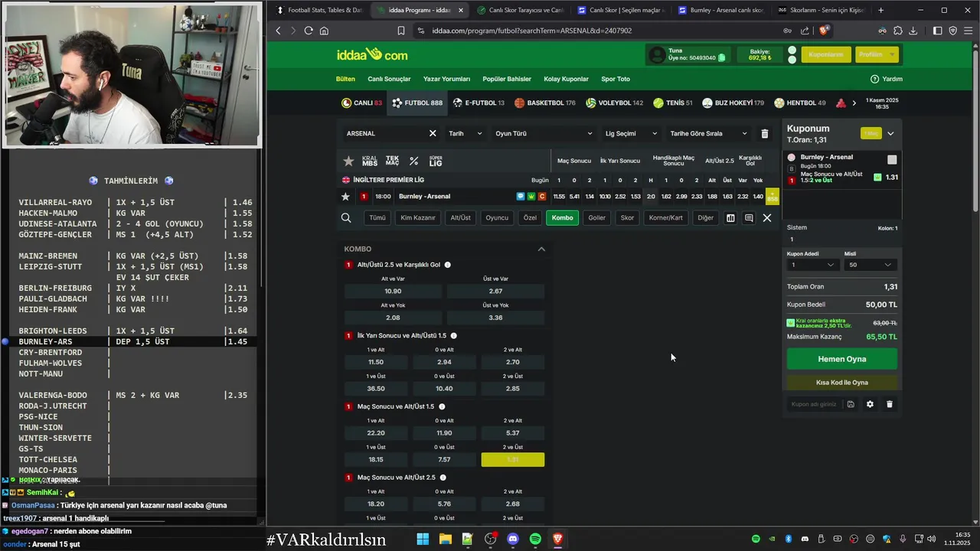Open the Canlı Sonuçlar menu
This screenshot has height=551, width=980.
tap(389, 79)
